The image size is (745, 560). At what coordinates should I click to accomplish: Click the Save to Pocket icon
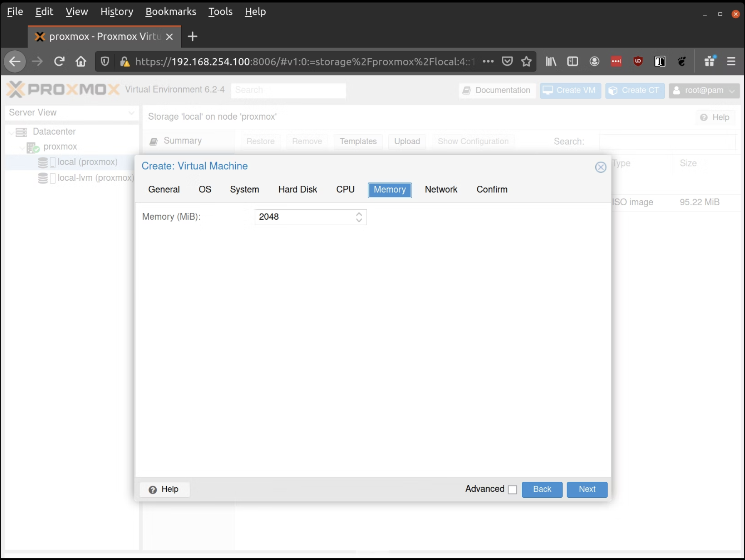click(507, 61)
